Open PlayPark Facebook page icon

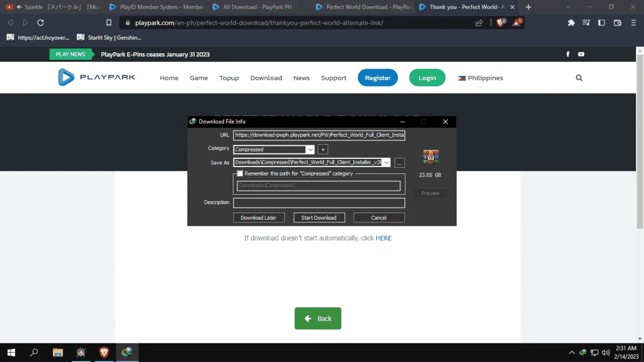point(568,54)
